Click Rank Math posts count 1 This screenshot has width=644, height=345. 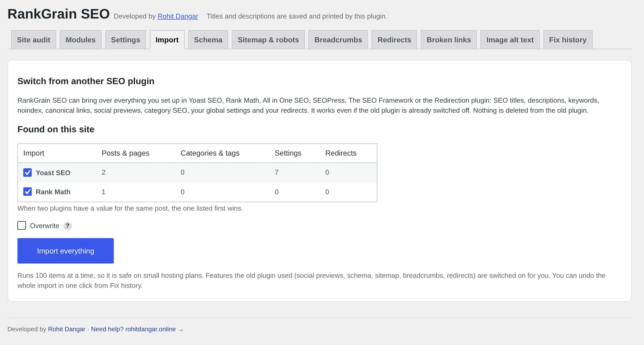[103, 192]
